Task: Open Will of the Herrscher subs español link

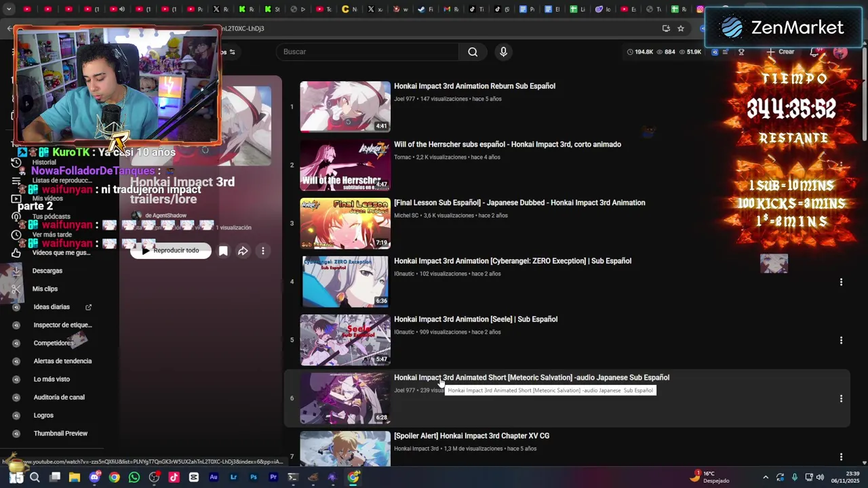Action: pos(507,144)
